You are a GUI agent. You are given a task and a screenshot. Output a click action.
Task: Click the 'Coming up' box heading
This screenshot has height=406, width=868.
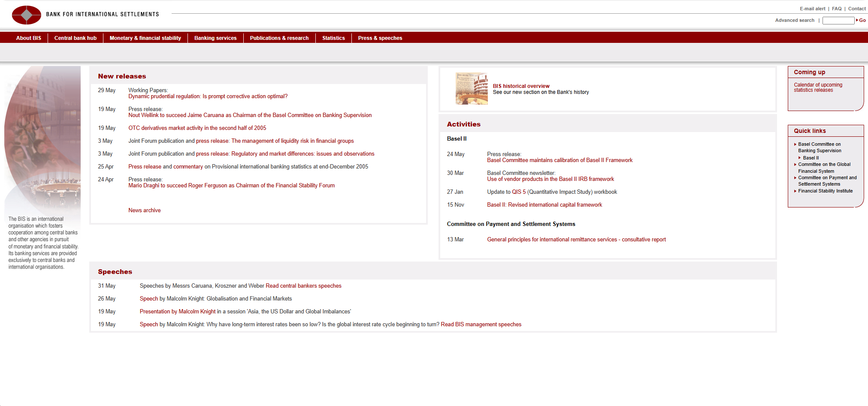click(x=809, y=72)
